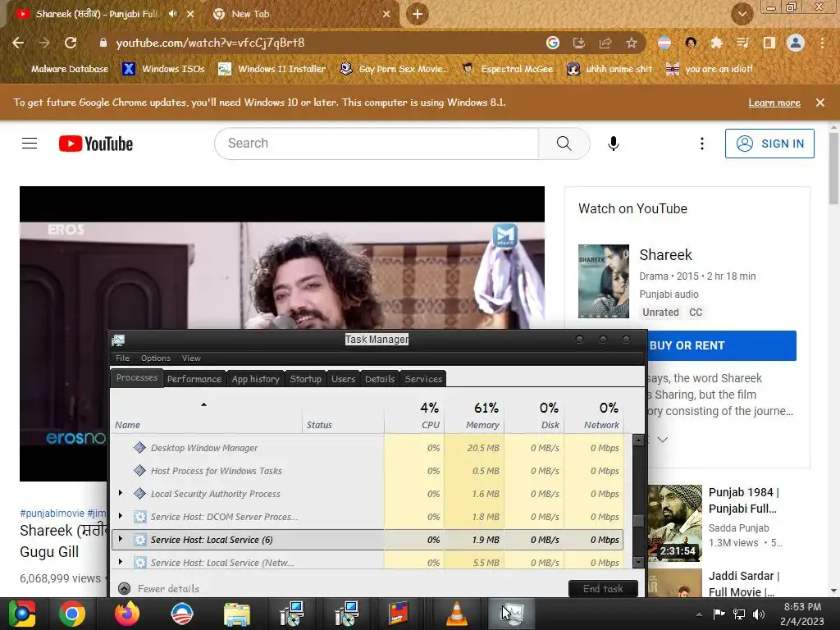840x630 pixels.
Task: Open the Shareek movie poster thumbnail
Action: point(604,281)
